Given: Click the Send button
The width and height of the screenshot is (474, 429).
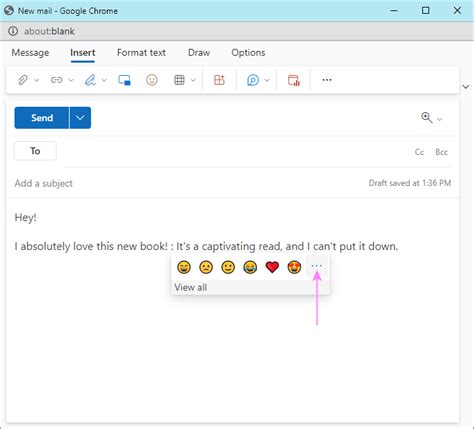Looking at the screenshot, I should (42, 118).
